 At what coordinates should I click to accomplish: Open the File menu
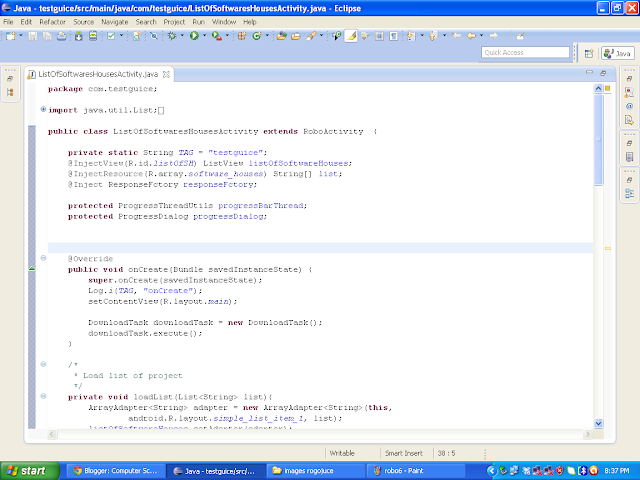(x=8, y=22)
